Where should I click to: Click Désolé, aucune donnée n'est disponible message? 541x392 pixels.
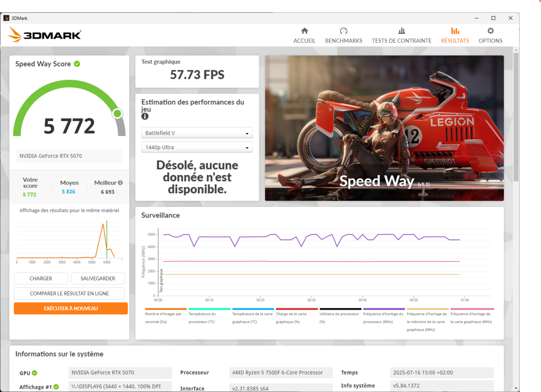click(x=197, y=178)
